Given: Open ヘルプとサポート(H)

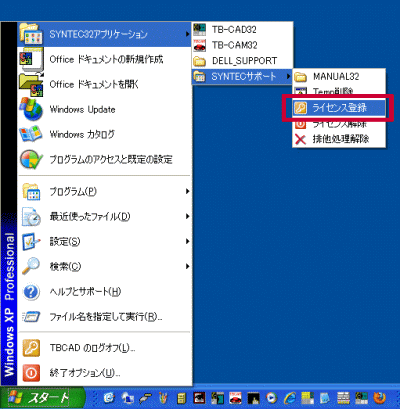Looking at the screenshot, I should 104,292.
